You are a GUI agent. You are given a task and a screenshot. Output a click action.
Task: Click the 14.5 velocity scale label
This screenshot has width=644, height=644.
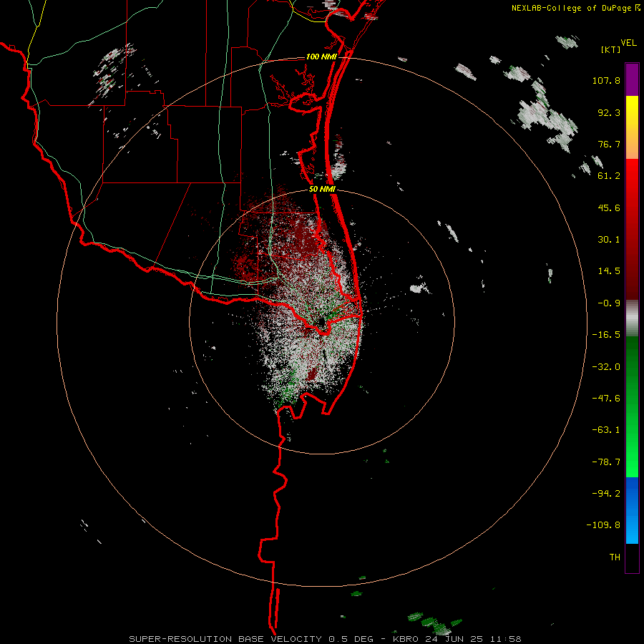pos(609,271)
